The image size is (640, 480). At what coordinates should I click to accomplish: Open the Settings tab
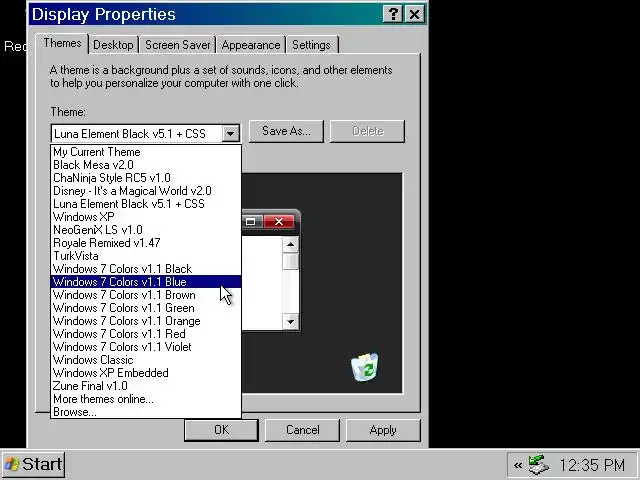coord(311,45)
